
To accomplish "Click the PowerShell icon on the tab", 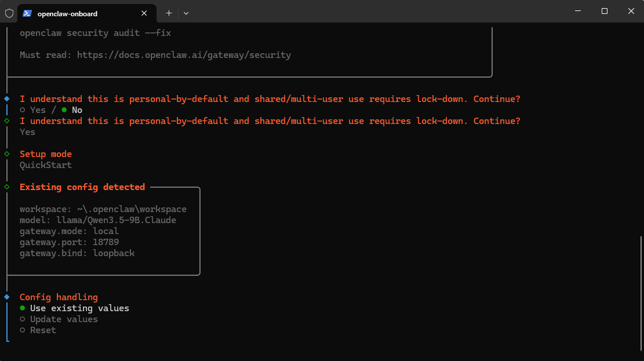I will (27, 13).
